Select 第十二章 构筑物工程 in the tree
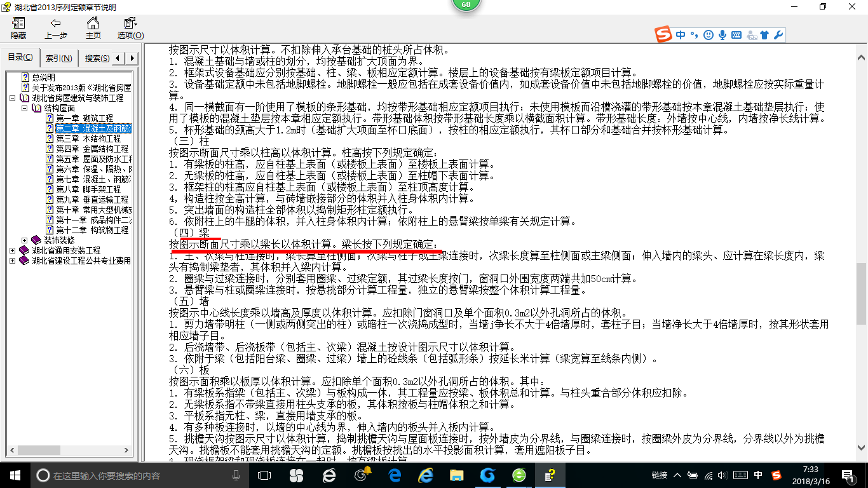 click(x=92, y=230)
